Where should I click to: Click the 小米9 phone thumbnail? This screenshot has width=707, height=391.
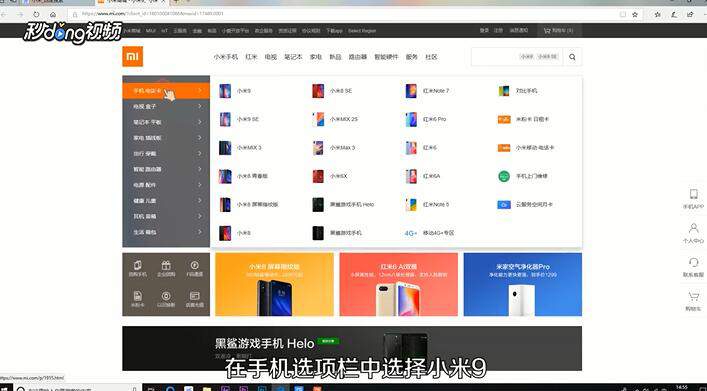pyautogui.click(x=225, y=91)
